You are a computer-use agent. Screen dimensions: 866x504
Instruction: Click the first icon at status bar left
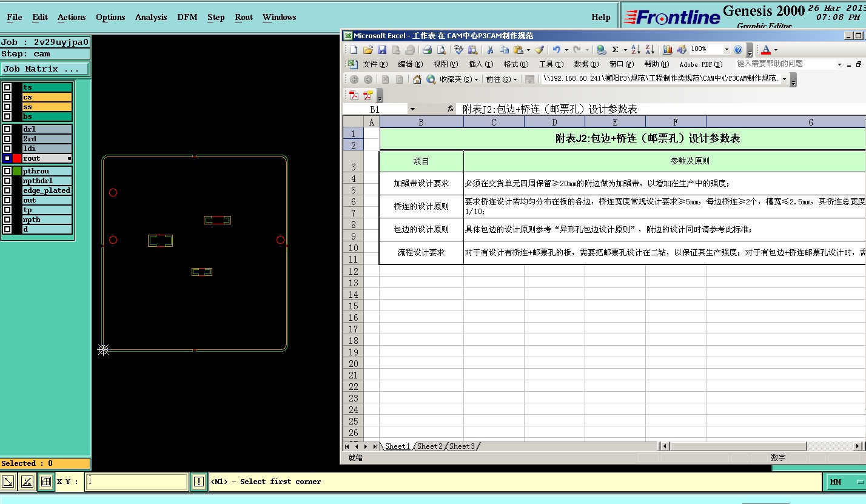8,482
